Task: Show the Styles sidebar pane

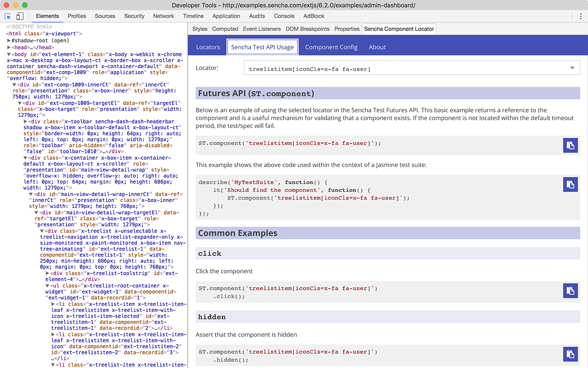Action: point(200,29)
